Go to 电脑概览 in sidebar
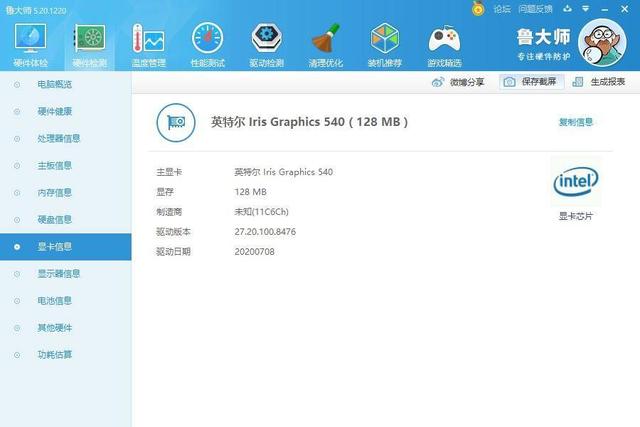 click(55, 85)
